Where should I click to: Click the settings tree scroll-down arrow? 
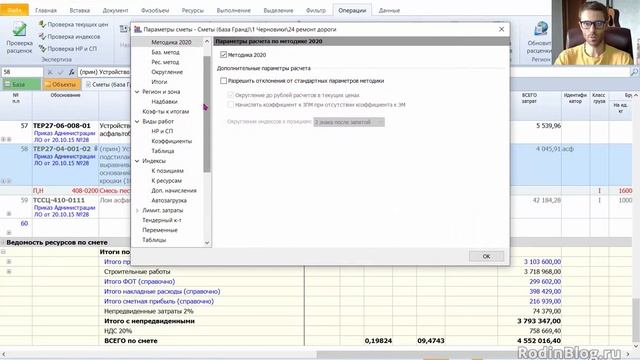pyautogui.click(x=207, y=242)
